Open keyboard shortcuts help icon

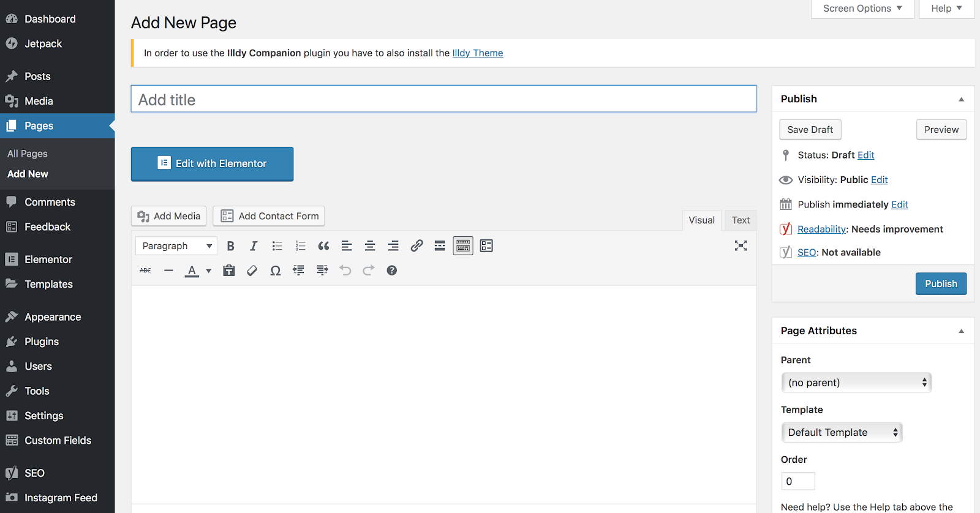[x=392, y=271]
